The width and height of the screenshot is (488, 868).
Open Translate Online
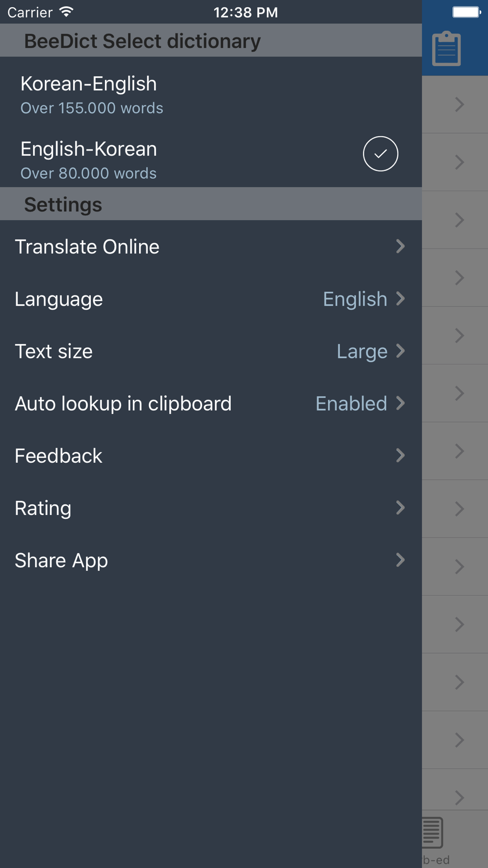coord(211,247)
